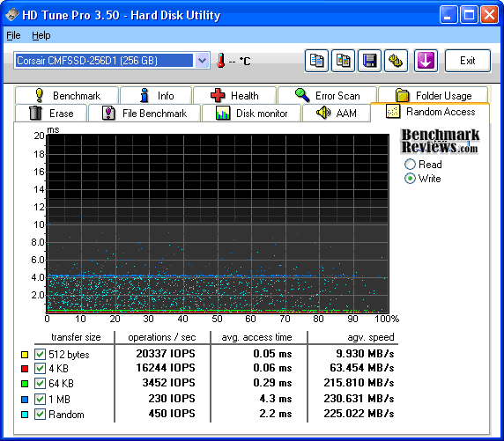The height and width of the screenshot is (441, 504).
Task: Click the save screenshot floppy disk icon
Action: [369, 61]
